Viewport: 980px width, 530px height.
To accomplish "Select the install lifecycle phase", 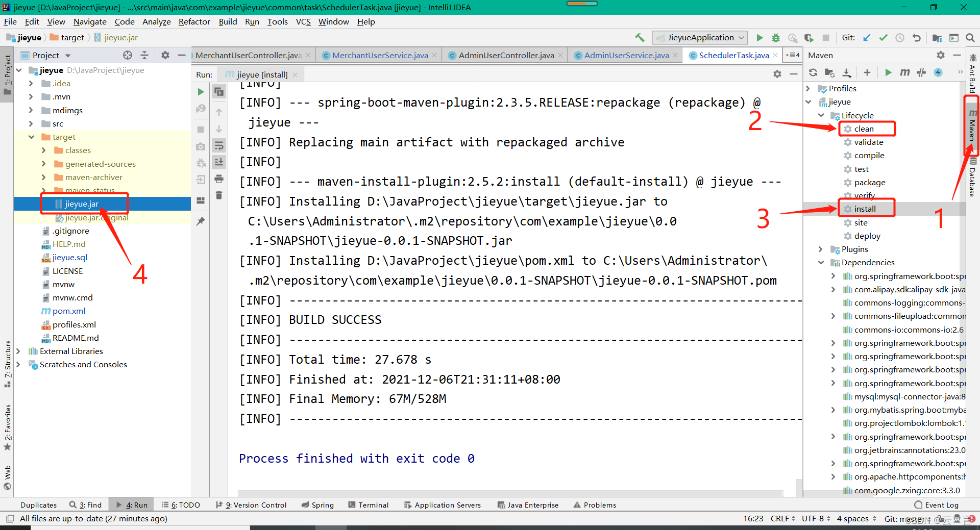I will click(x=865, y=209).
